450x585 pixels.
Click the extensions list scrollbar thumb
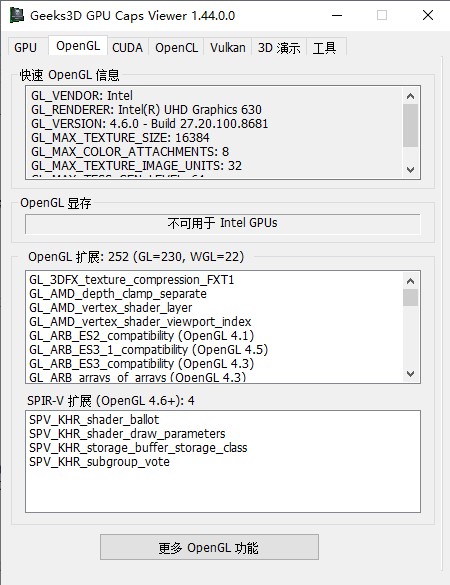tap(410, 297)
